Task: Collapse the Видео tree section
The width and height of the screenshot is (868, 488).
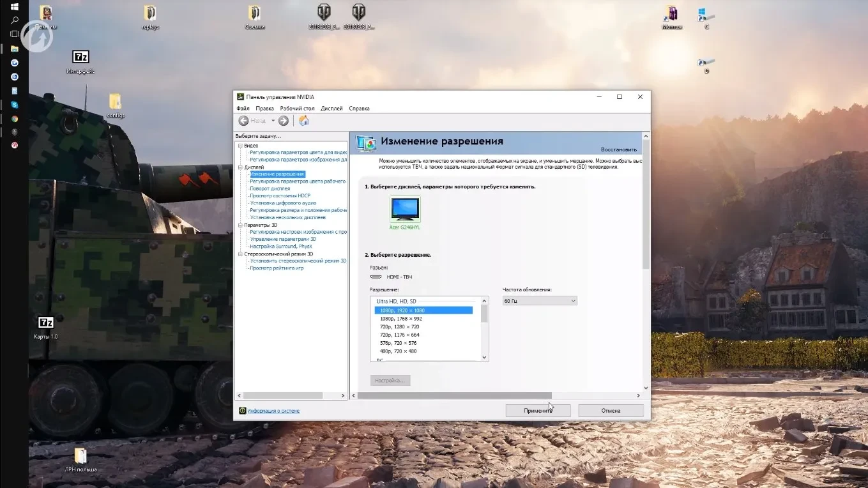Action: [x=240, y=146]
